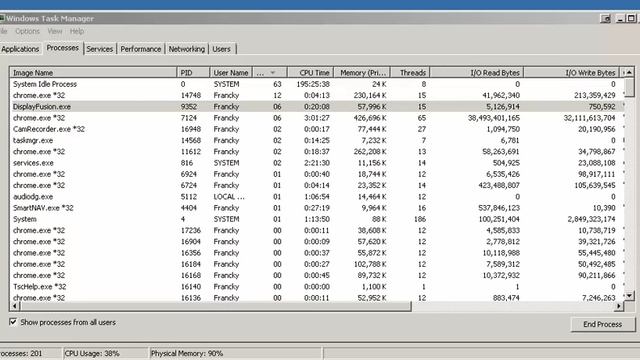Select chrome.exe with PID 17236
Image resolution: width=640 pixels, height=360 pixels.
(317, 230)
